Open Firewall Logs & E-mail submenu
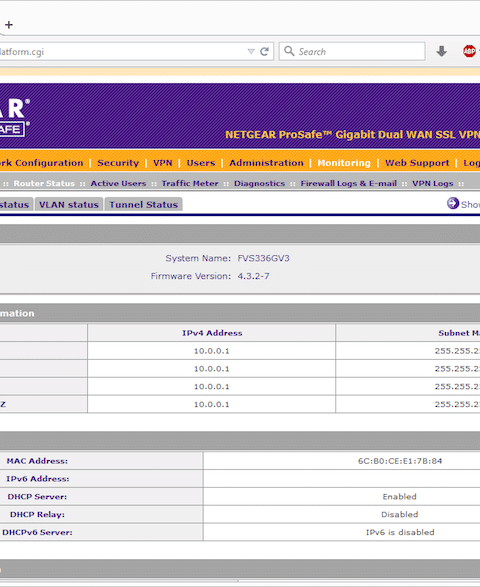 [x=349, y=183]
